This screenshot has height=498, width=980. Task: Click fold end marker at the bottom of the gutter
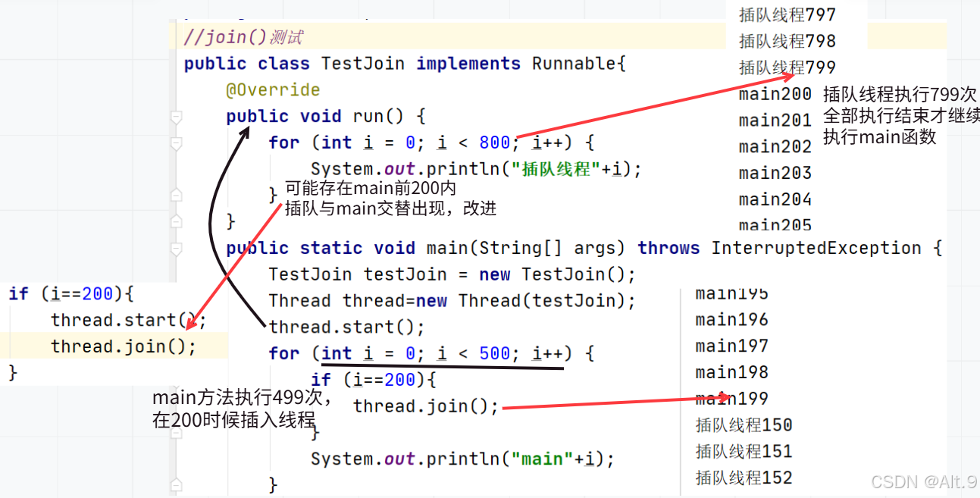point(176,485)
